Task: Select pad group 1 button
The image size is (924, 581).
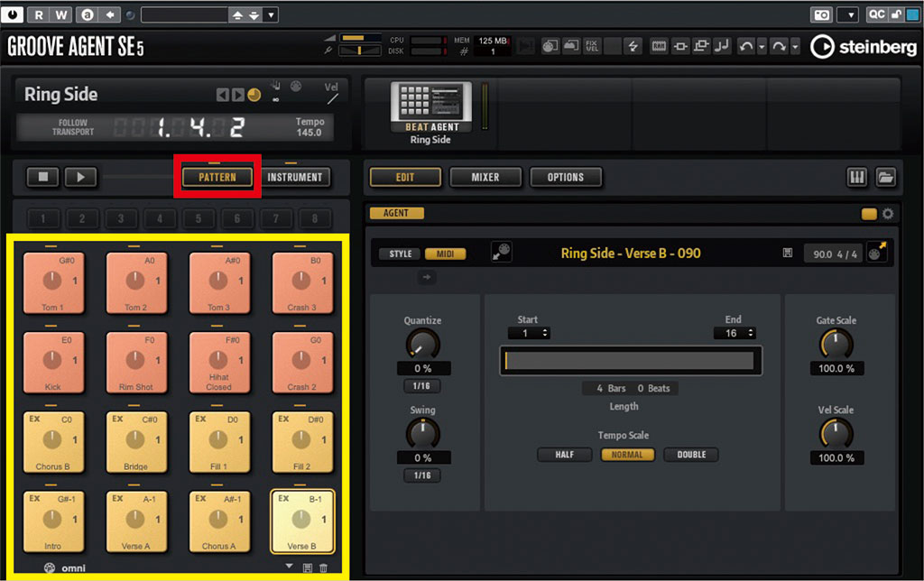Action: tap(42, 218)
